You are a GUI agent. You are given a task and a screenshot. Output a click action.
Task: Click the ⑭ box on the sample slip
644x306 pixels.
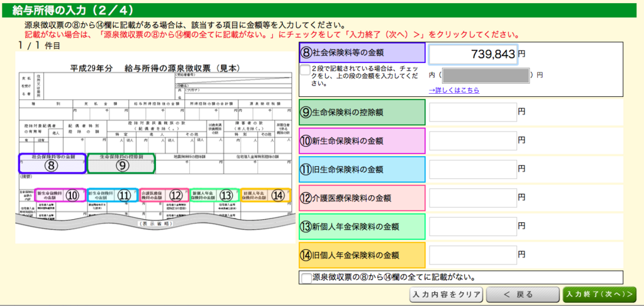(266, 195)
